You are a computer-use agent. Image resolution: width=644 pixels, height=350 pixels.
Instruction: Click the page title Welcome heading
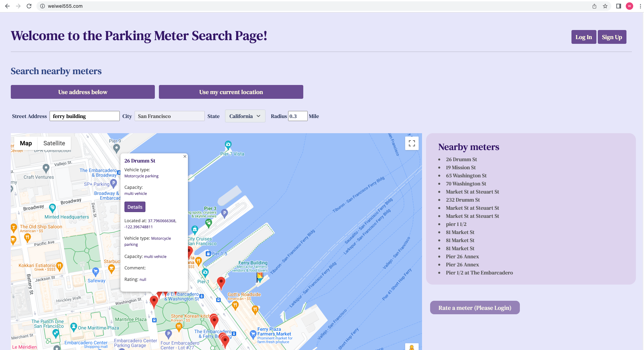139,36
